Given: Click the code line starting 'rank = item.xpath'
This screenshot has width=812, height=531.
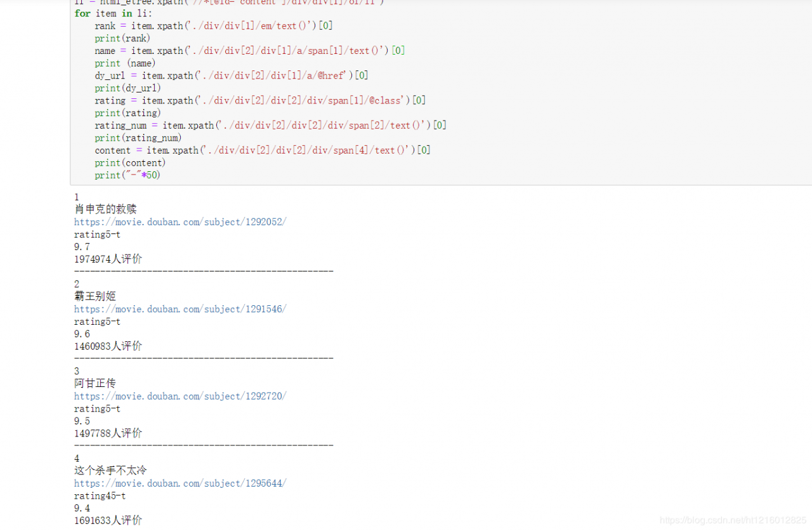Looking at the screenshot, I should (x=214, y=26).
